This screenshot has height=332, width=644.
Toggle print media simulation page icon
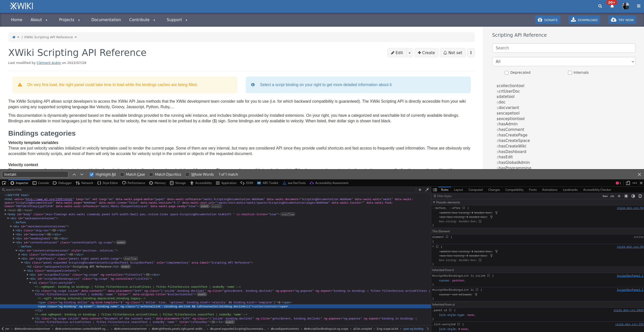point(640,196)
